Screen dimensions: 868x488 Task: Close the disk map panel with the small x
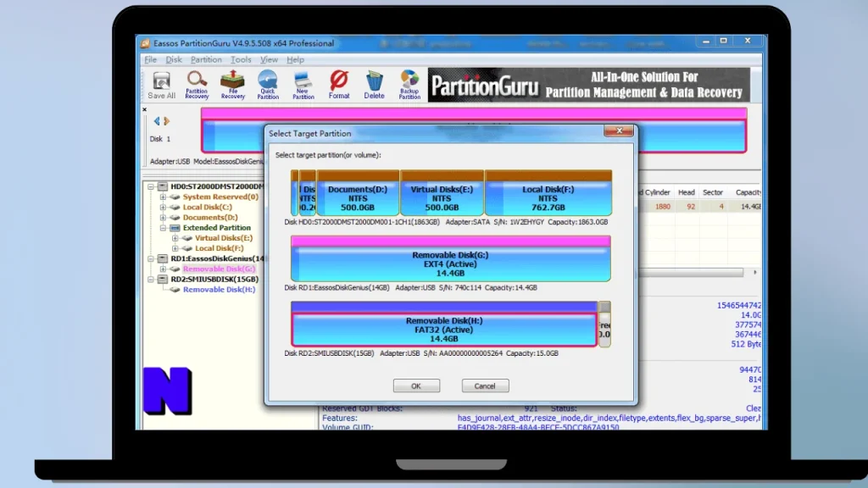pyautogui.click(x=144, y=109)
